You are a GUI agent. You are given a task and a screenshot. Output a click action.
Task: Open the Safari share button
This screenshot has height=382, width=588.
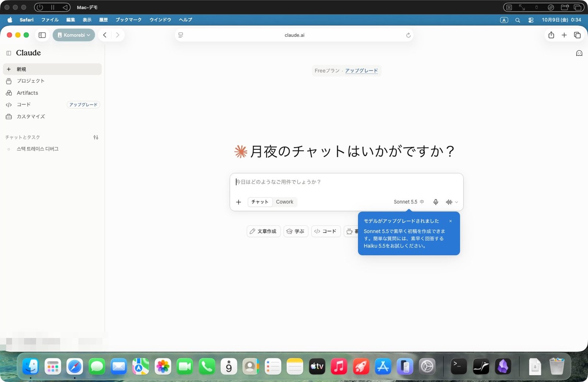coord(551,35)
